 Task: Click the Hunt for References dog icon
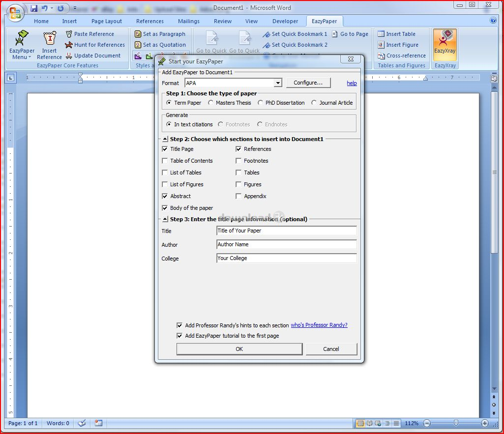pyautogui.click(x=69, y=45)
